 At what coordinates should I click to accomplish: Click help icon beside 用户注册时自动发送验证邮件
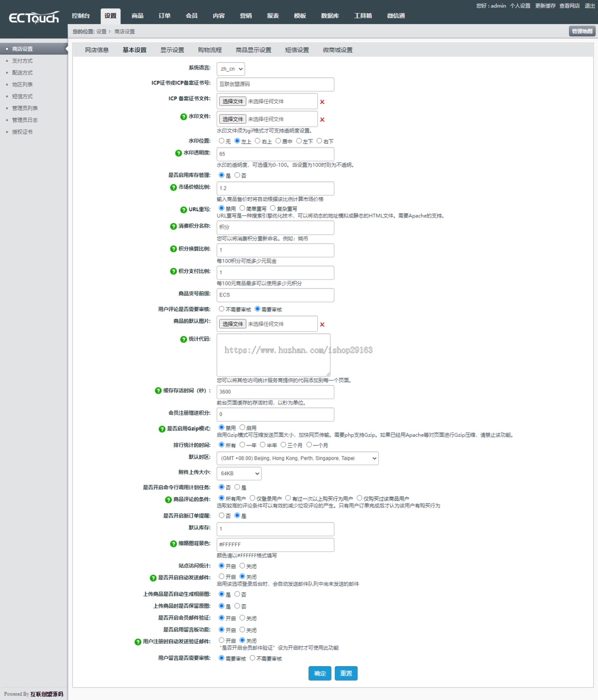click(x=138, y=642)
